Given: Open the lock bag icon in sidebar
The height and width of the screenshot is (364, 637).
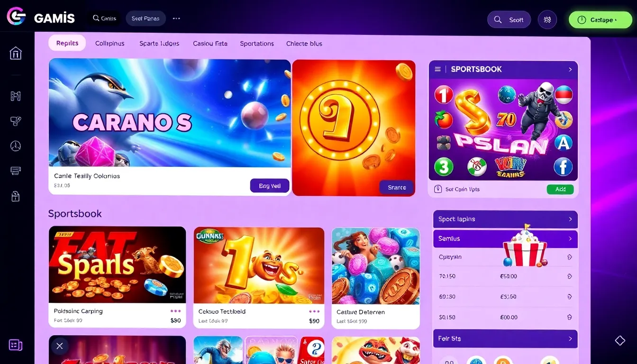Looking at the screenshot, I should (x=16, y=196).
